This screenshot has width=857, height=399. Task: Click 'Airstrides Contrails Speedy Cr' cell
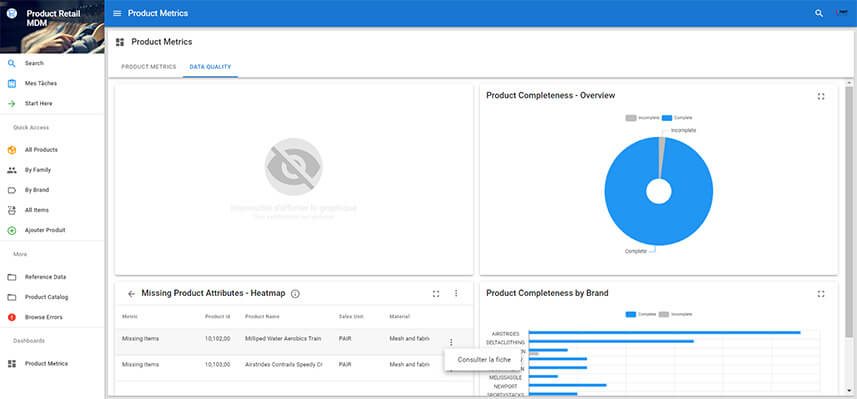(x=284, y=365)
